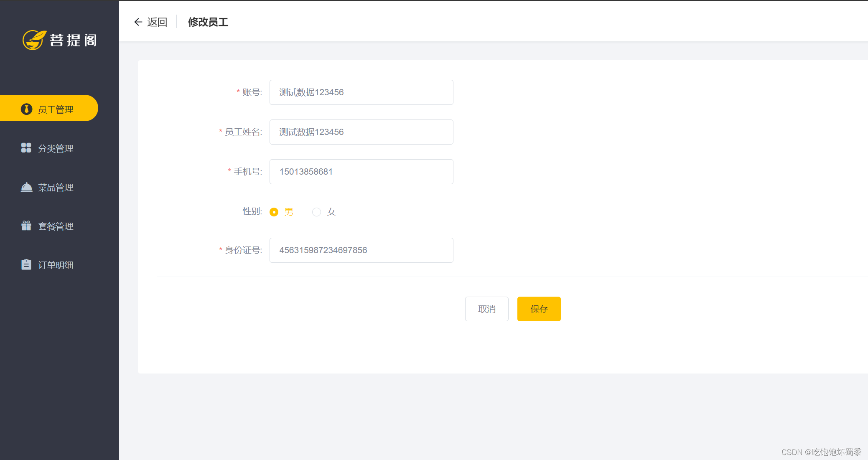This screenshot has width=868, height=460.
Task: Select the 男 gender radio button
Action: tap(274, 212)
